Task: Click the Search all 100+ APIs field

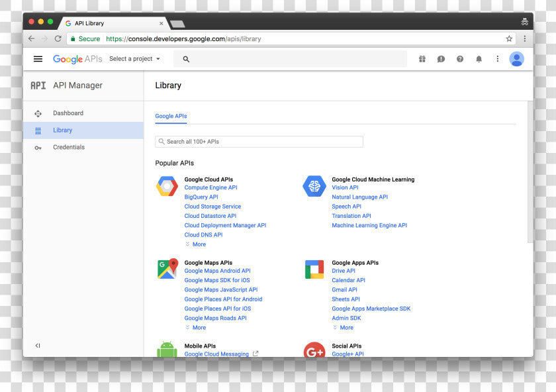Action: tap(259, 142)
